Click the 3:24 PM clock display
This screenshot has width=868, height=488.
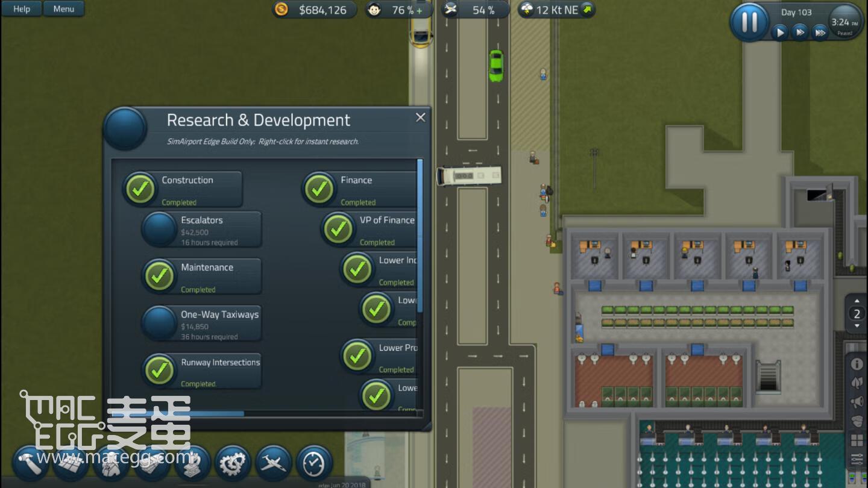click(x=845, y=23)
